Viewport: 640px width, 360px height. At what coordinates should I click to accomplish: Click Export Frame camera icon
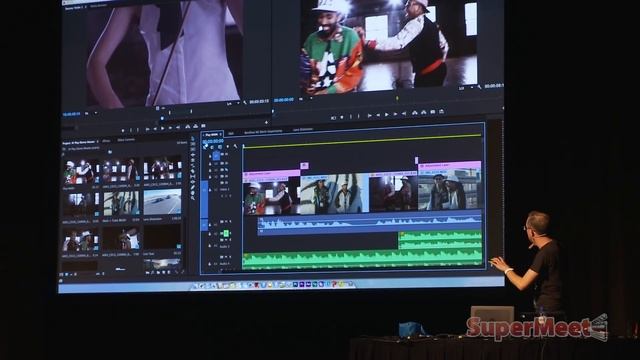[433, 112]
